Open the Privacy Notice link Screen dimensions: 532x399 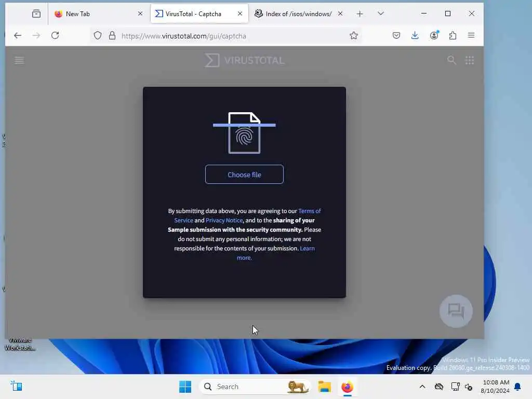tap(224, 220)
